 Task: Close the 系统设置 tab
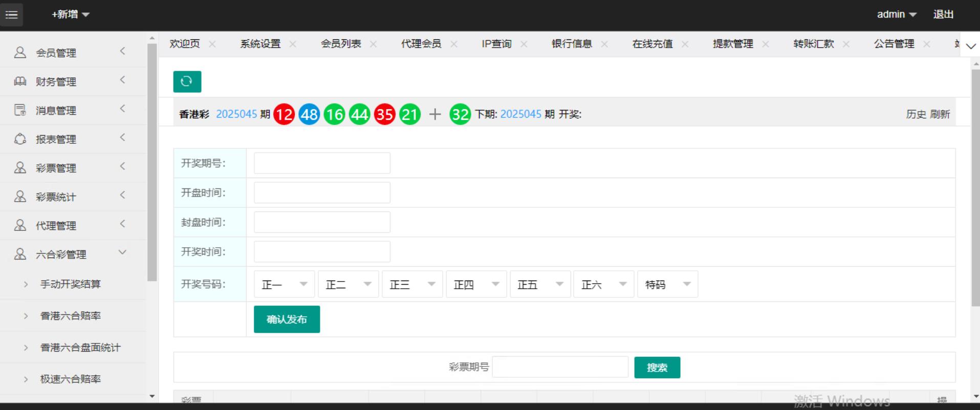click(293, 44)
